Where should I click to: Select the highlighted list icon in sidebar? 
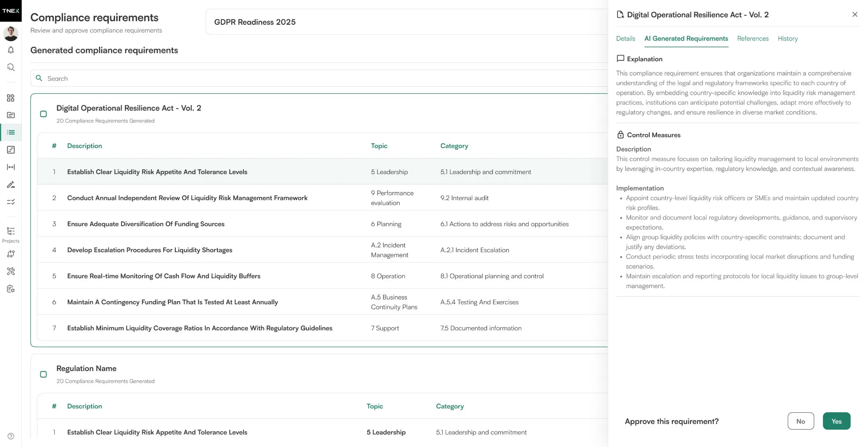pyautogui.click(x=11, y=132)
